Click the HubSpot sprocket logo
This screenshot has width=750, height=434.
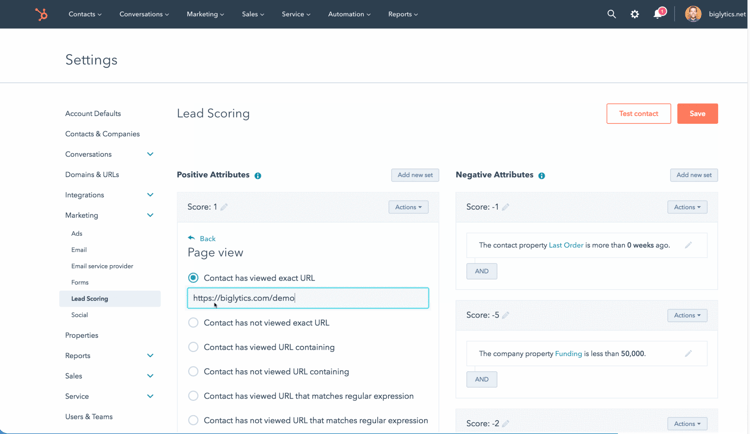(x=42, y=14)
